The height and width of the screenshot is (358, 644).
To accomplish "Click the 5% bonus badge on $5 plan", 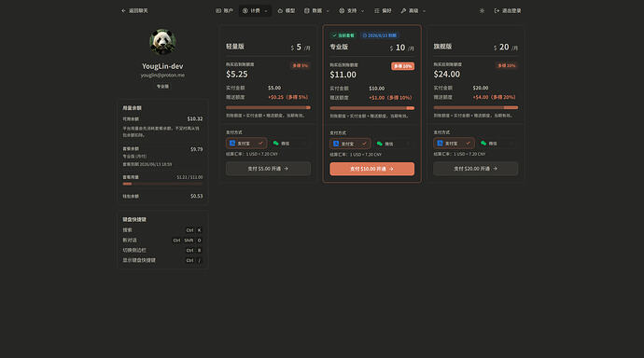I will pyautogui.click(x=301, y=65).
